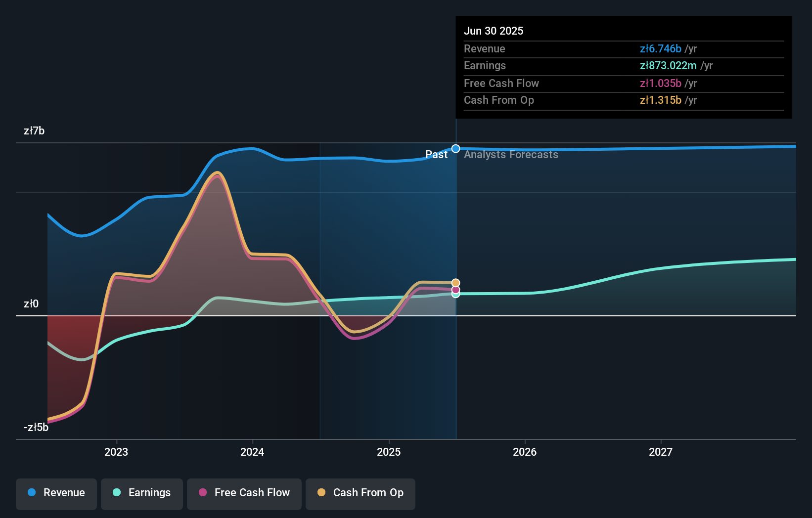
Task: Click the 2024 x-axis label
Action: [252, 452]
